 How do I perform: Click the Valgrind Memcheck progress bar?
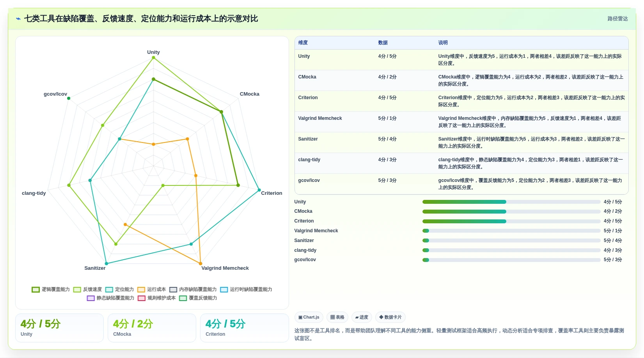tap(511, 231)
